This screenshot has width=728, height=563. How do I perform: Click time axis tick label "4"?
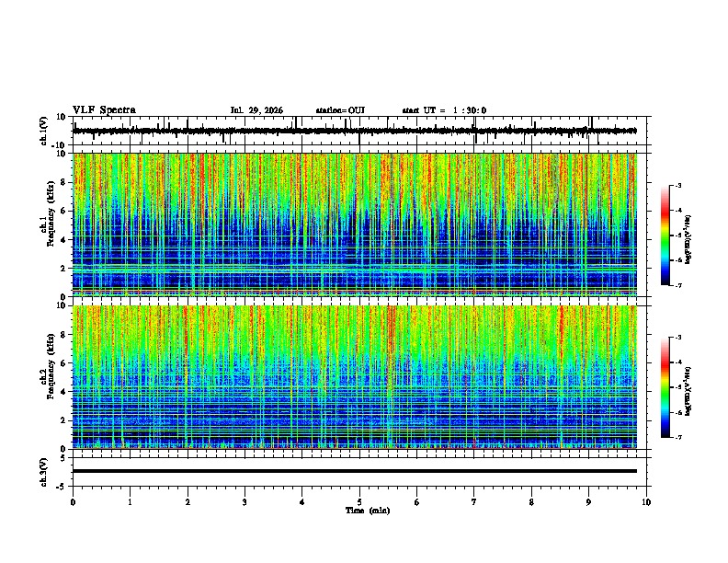click(x=302, y=502)
